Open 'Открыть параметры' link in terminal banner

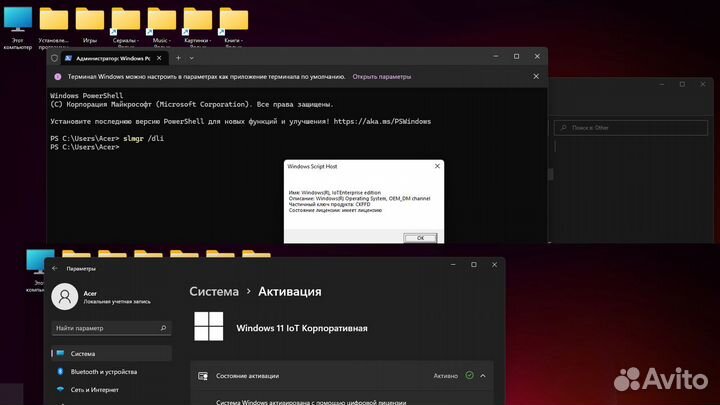tap(382, 77)
